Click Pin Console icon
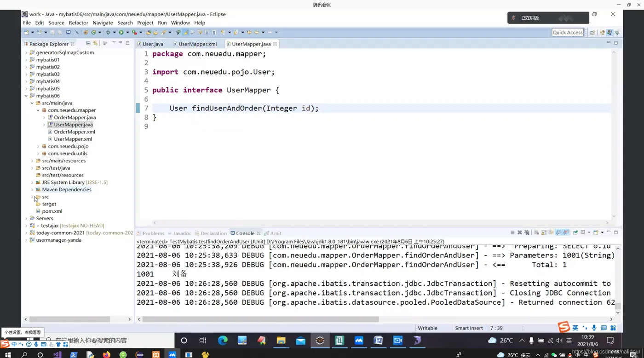 point(575,233)
